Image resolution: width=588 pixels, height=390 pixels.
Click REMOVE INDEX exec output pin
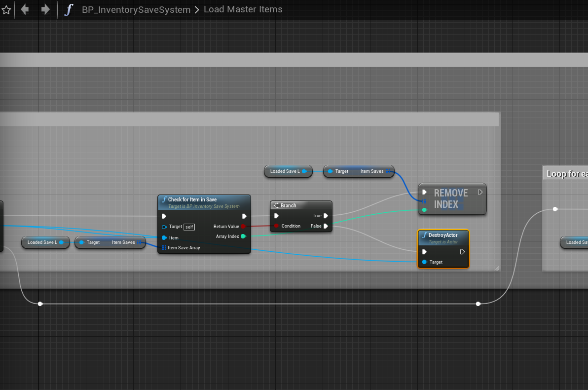click(480, 193)
